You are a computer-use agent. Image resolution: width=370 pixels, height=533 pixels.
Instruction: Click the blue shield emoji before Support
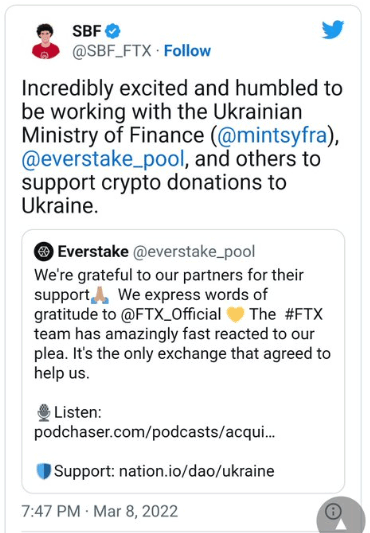point(44,471)
